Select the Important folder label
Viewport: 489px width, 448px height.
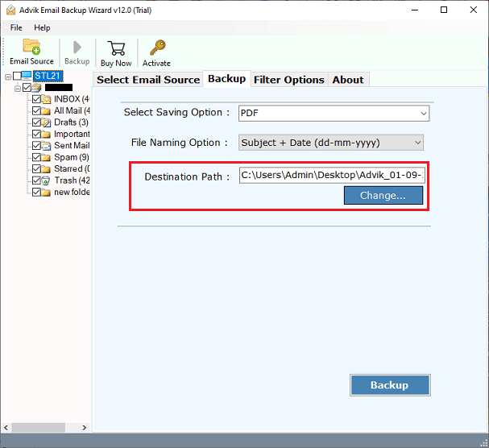72,134
